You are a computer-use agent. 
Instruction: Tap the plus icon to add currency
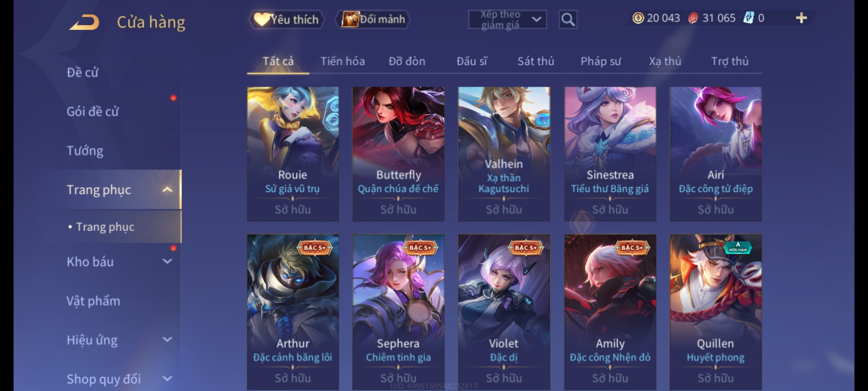(801, 18)
